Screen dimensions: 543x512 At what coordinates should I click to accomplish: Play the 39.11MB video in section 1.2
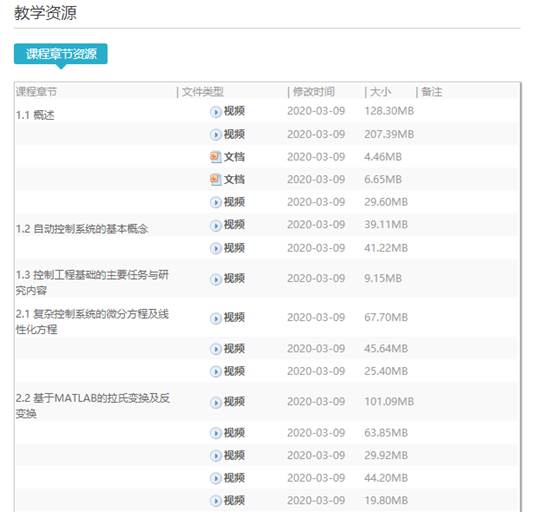click(x=215, y=225)
